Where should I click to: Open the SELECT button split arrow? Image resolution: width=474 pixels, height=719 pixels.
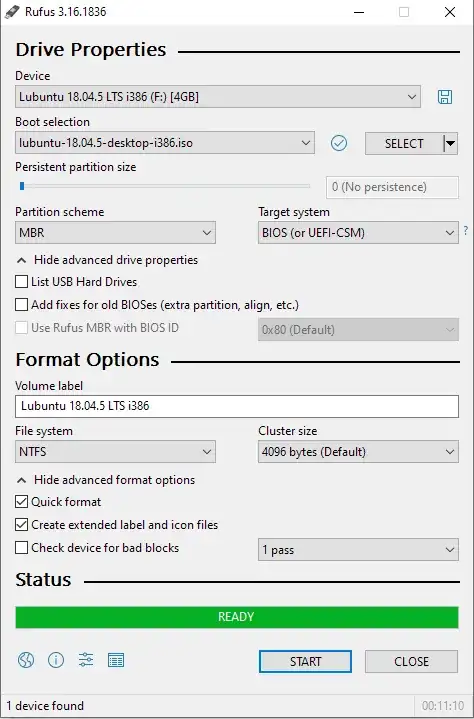point(451,144)
